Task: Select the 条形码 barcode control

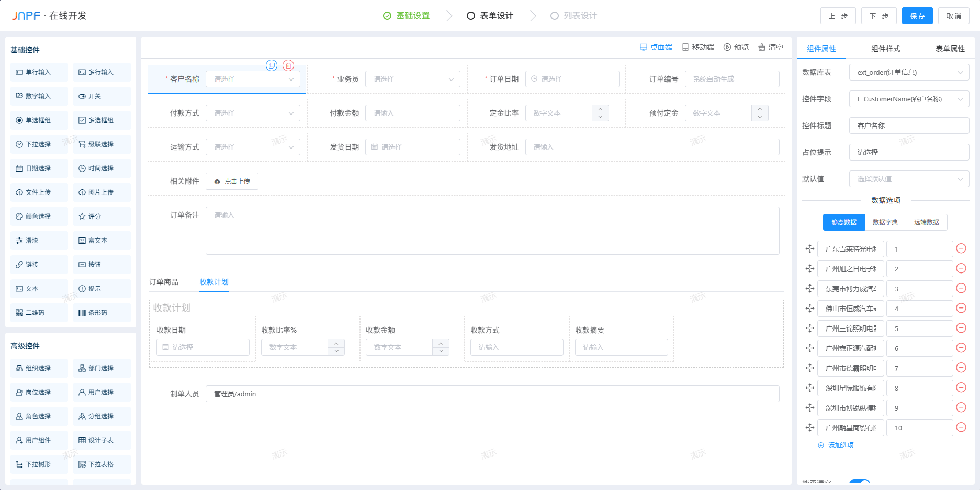Action: [102, 313]
